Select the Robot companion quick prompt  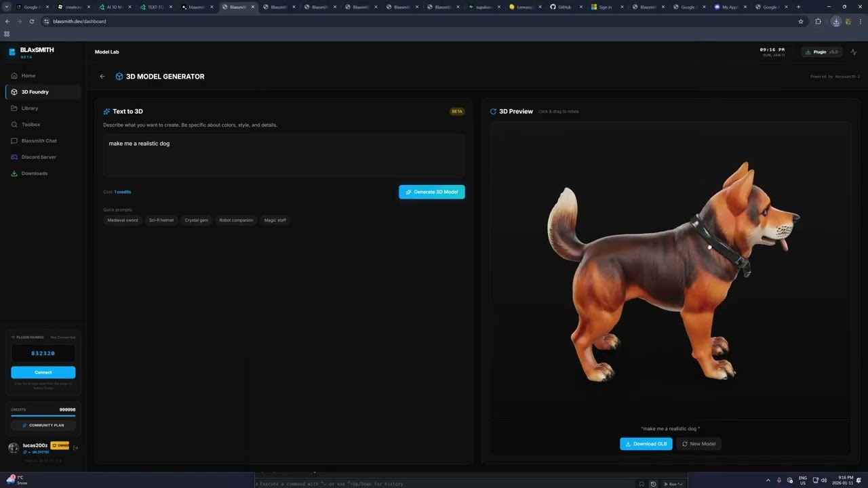tap(236, 220)
